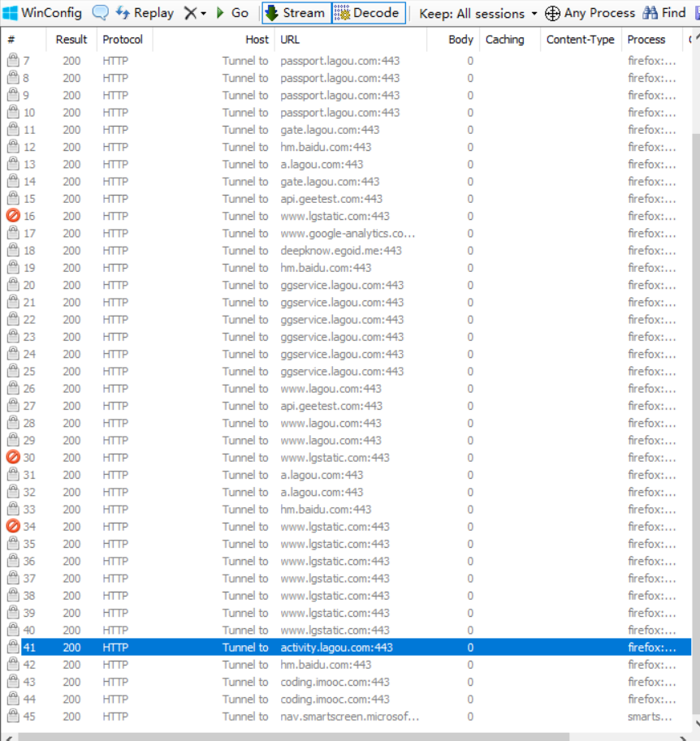Sort by the Result column header
The image size is (700, 741).
coord(71,40)
